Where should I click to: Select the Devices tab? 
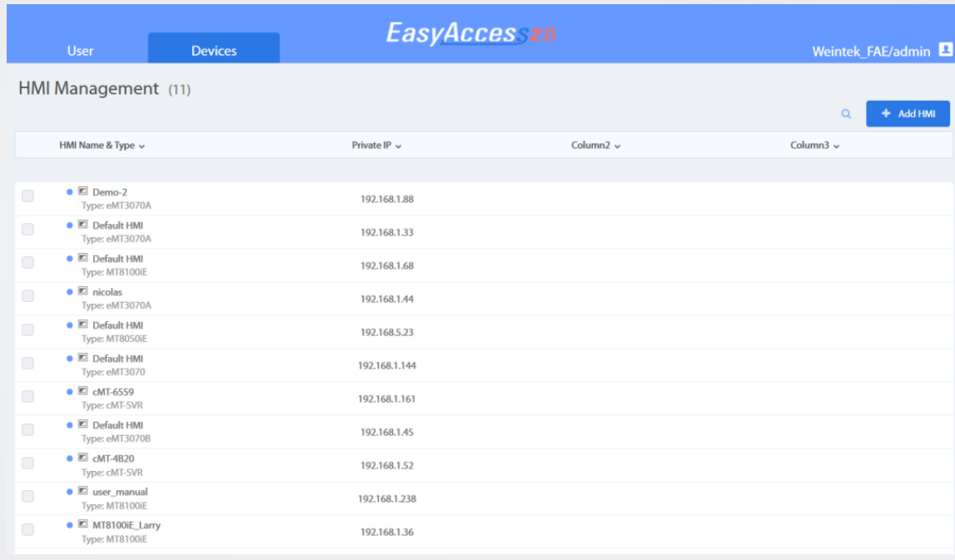click(214, 49)
